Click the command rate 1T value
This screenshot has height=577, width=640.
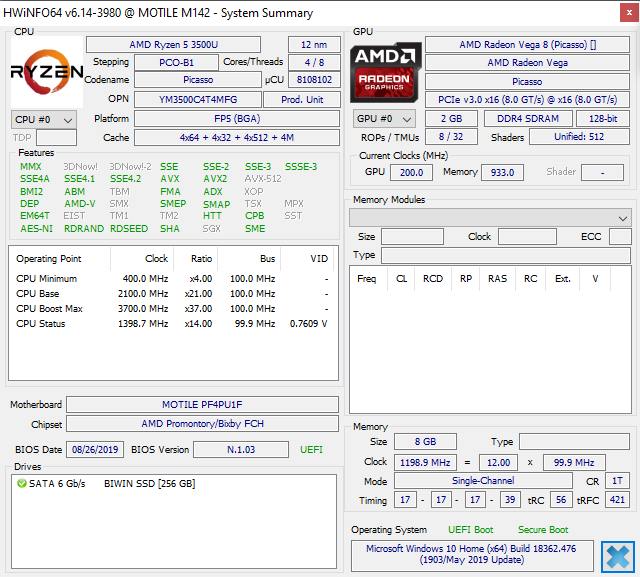tap(618, 481)
